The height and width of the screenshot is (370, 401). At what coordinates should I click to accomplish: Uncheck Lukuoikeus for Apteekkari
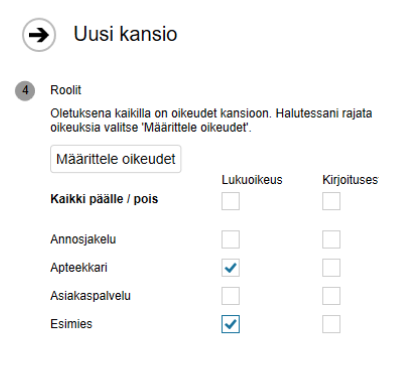(230, 267)
